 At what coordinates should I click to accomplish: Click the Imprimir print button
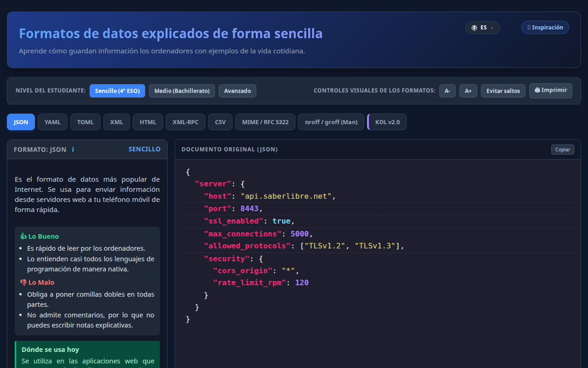pos(551,91)
